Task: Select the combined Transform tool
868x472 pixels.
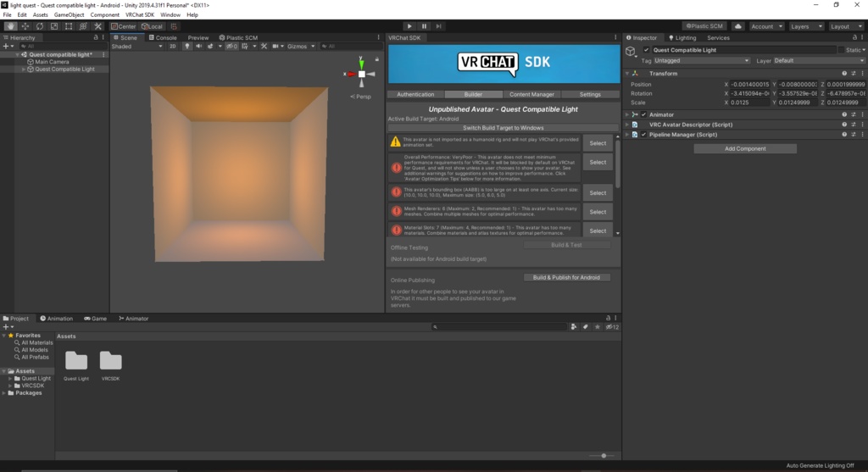Action: pyautogui.click(x=83, y=26)
